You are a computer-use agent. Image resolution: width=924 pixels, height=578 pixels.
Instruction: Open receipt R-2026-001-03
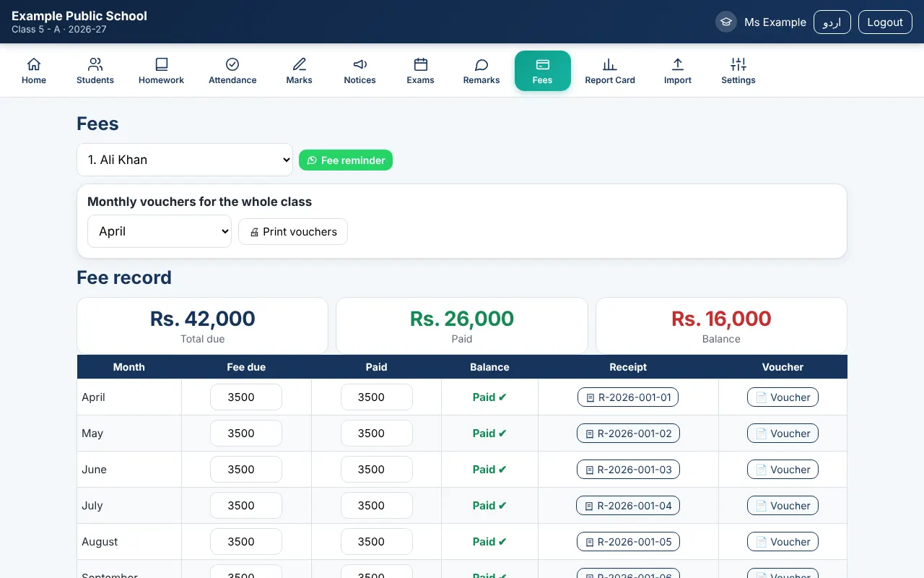pyautogui.click(x=628, y=470)
